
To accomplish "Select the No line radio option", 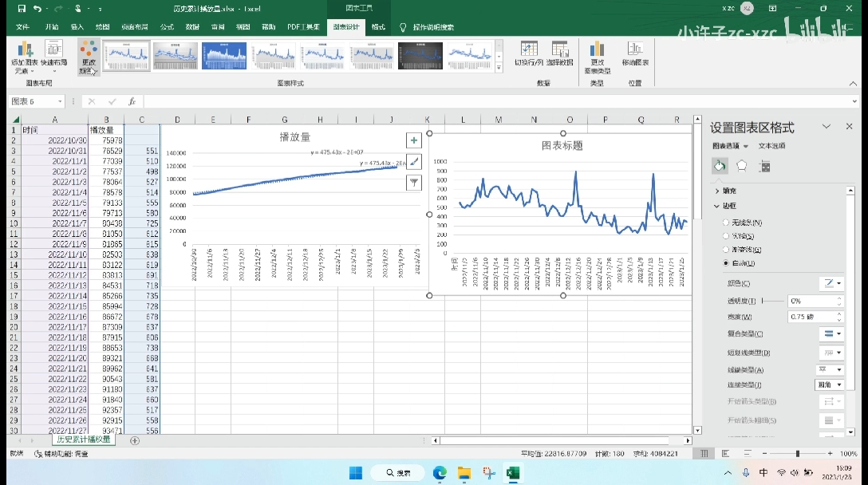I will (x=726, y=223).
